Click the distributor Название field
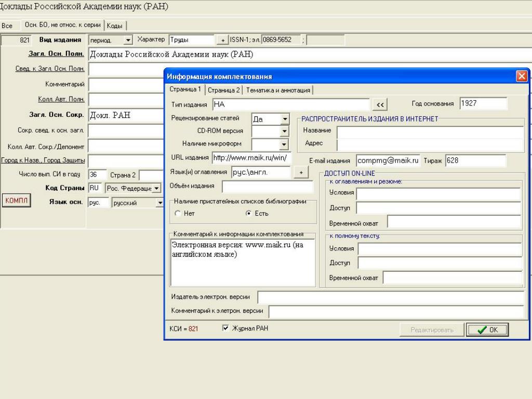532x399 pixels. click(x=430, y=132)
